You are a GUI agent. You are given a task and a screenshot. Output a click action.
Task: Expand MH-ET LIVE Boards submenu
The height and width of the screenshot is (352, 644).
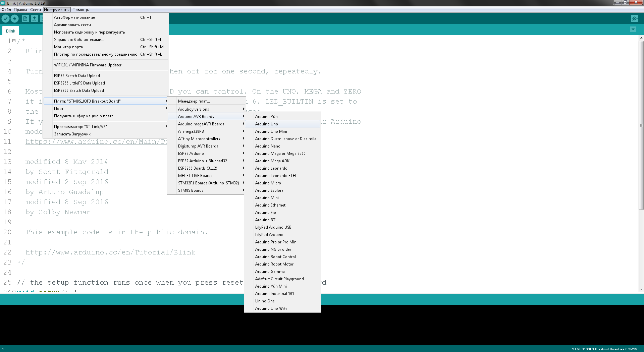click(x=206, y=176)
